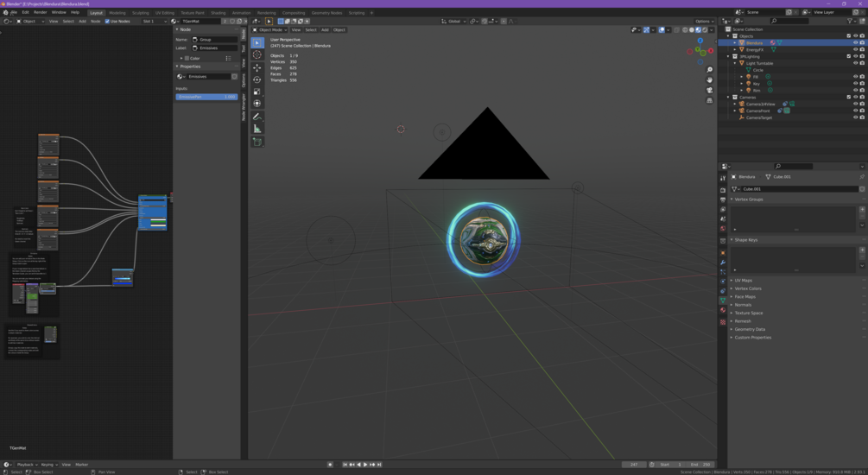This screenshot has width=868, height=475.
Task: Select material preview viewport shading
Action: pyautogui.click(x=698, y=30)
